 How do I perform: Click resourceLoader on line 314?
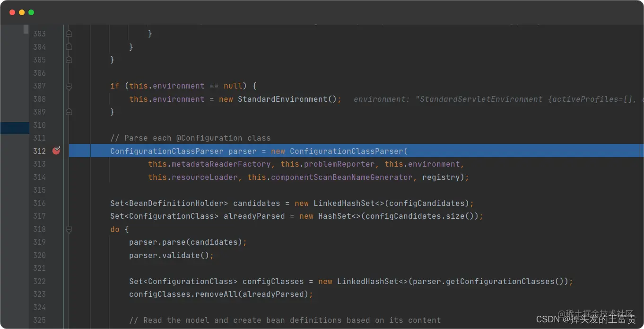[205, 177]
